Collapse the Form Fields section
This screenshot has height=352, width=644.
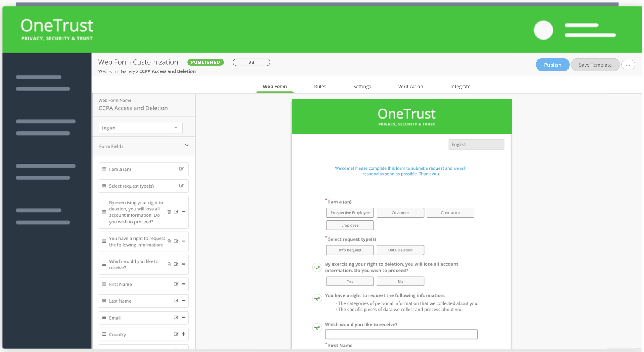[186, 145]
